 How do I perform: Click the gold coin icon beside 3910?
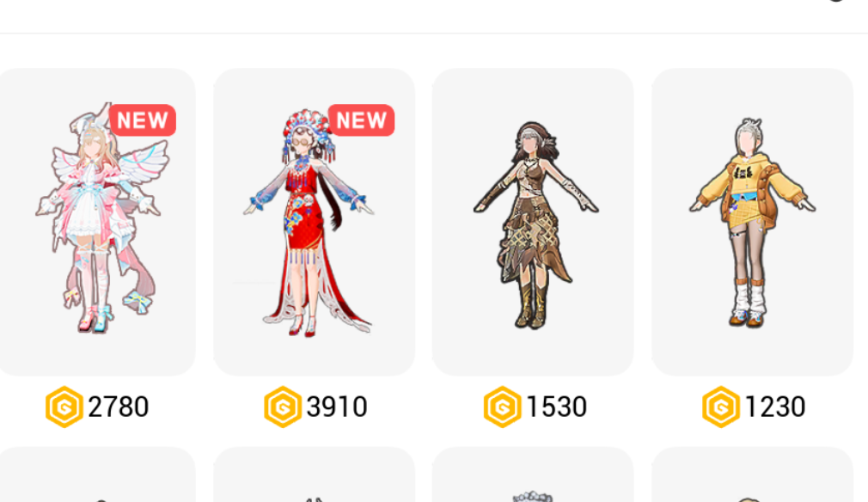283,407
